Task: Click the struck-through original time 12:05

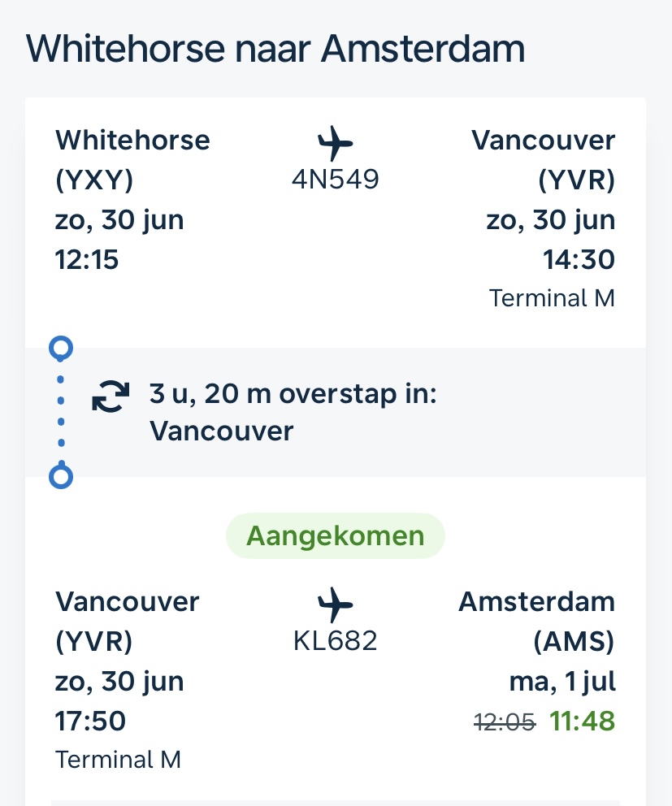Action: tap(505, 722)
